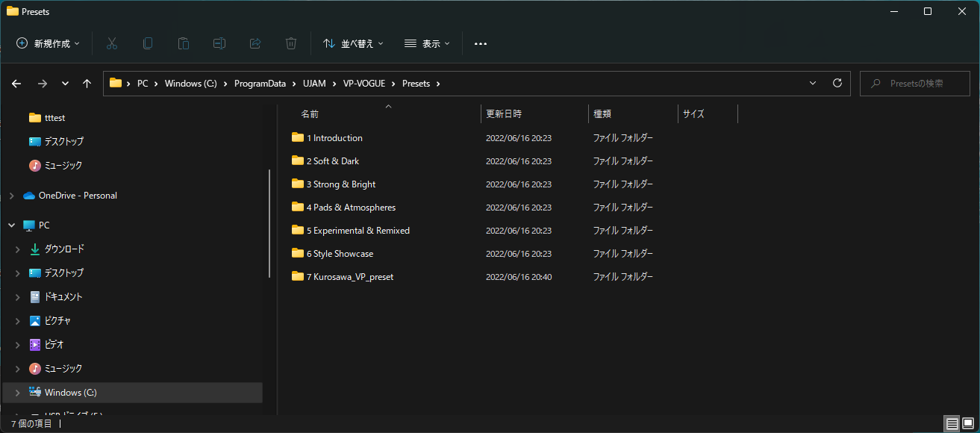
Task: Refresh the current folder view
Action: tap(837, 83)
